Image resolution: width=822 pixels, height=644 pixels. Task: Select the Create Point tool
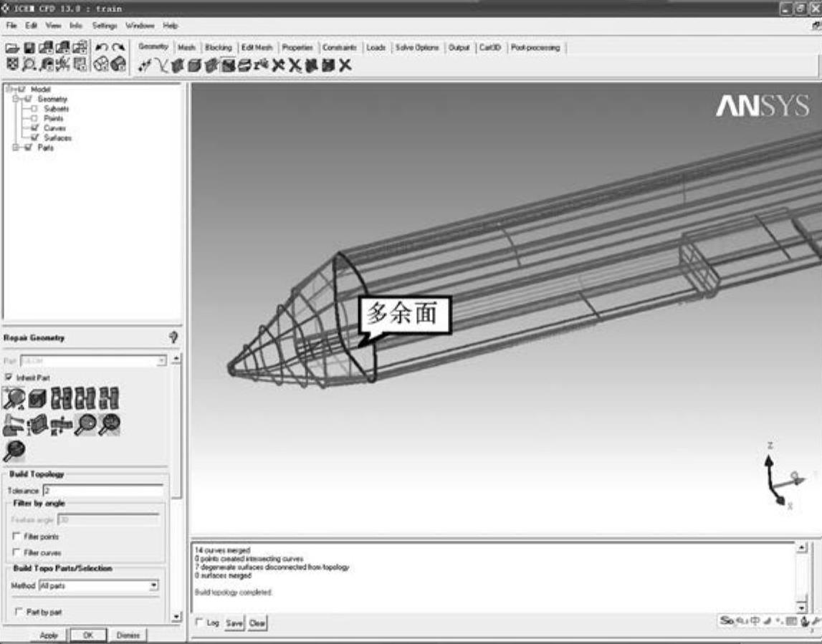point(144,65)
